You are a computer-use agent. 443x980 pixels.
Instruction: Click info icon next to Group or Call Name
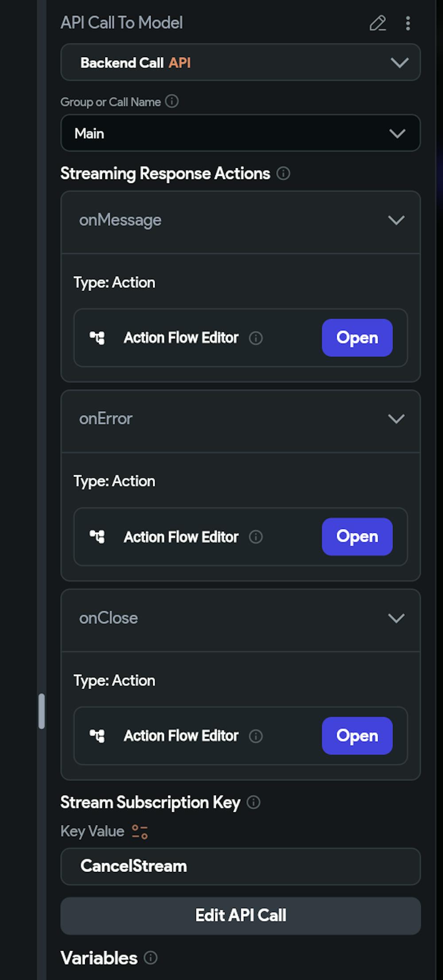coord(172,101)
